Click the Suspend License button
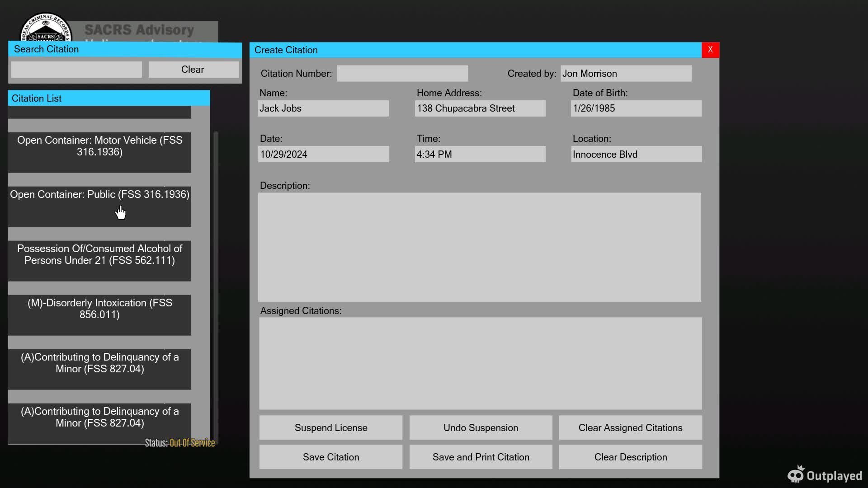This screenshot has height=488, width=868. [330, 427]
